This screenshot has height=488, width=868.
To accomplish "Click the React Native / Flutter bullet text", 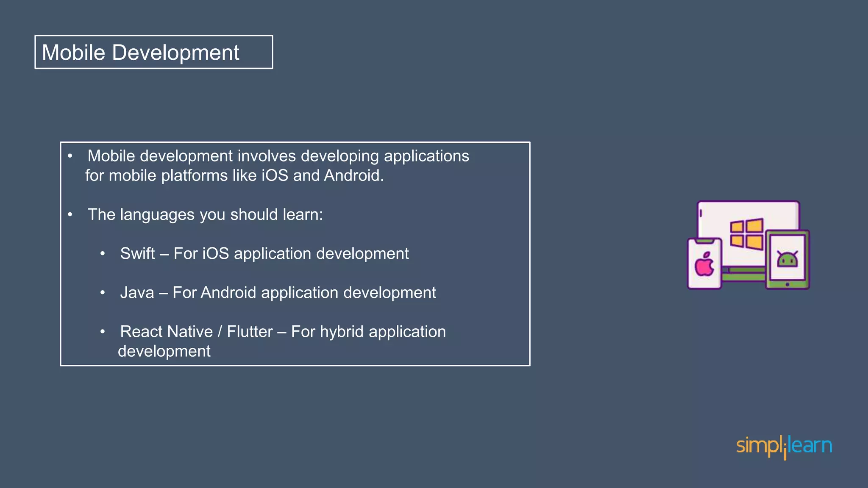I will coord(283,332).
